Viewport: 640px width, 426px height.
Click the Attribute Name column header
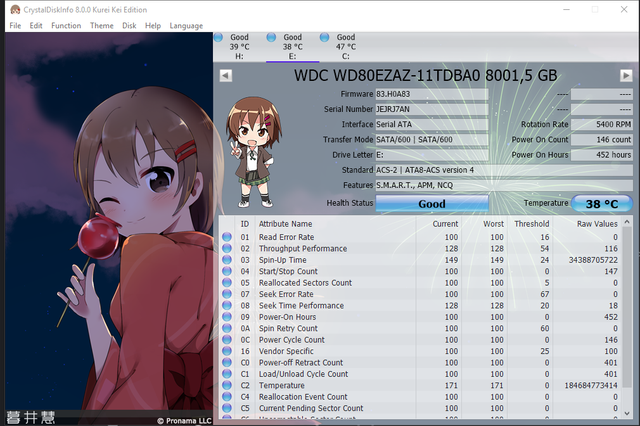coord(335,224)
